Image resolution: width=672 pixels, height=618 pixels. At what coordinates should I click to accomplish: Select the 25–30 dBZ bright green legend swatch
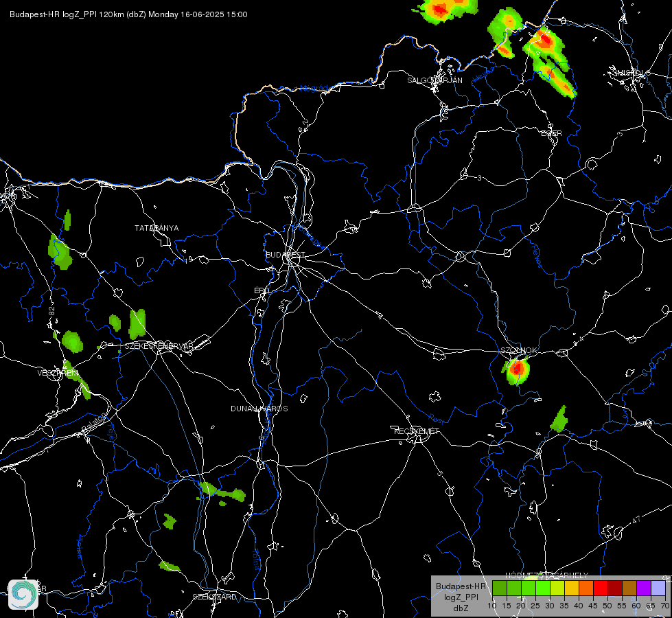click(x=543, y=588)
